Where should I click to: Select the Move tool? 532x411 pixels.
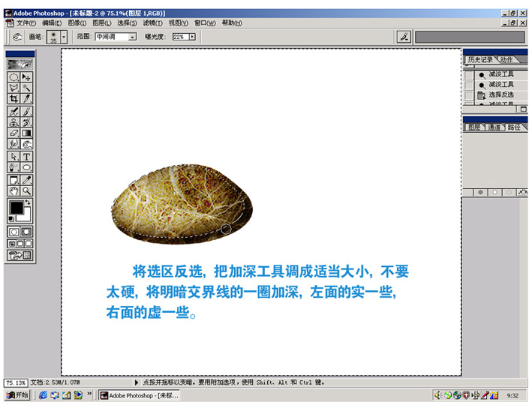pyautogui.click(x=26, y=77)
